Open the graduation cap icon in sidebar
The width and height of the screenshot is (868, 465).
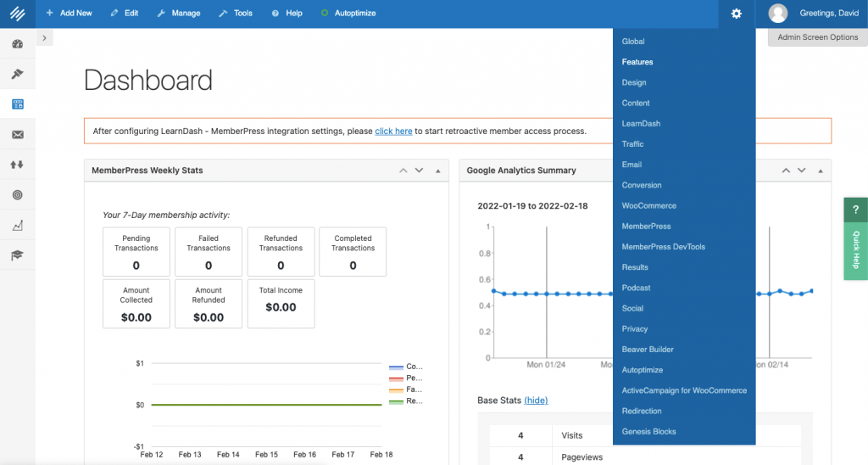coord(17,255)
